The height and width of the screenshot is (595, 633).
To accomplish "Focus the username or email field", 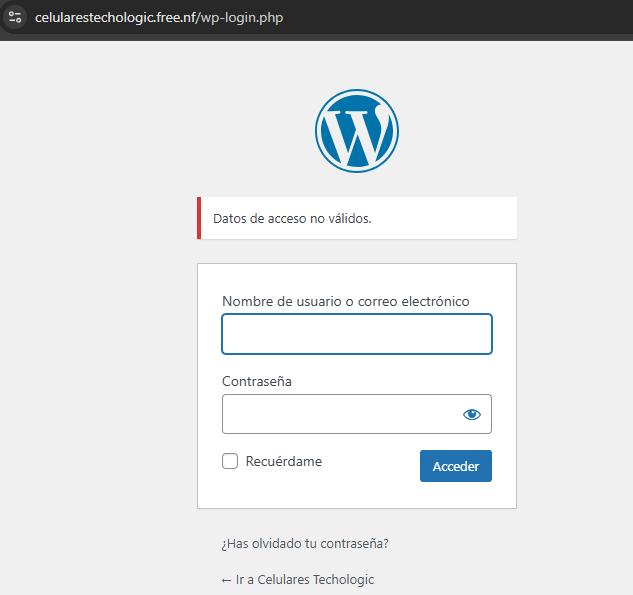I will (357, 334).
